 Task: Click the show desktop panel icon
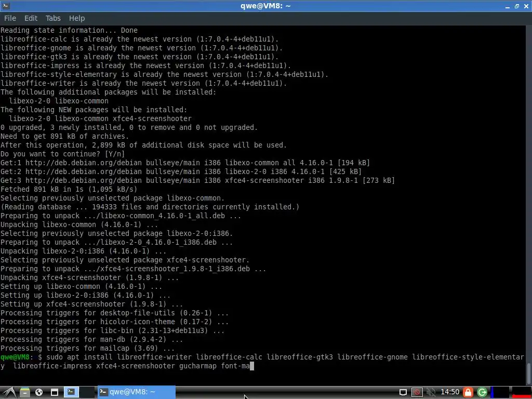(x=54, y=392)
